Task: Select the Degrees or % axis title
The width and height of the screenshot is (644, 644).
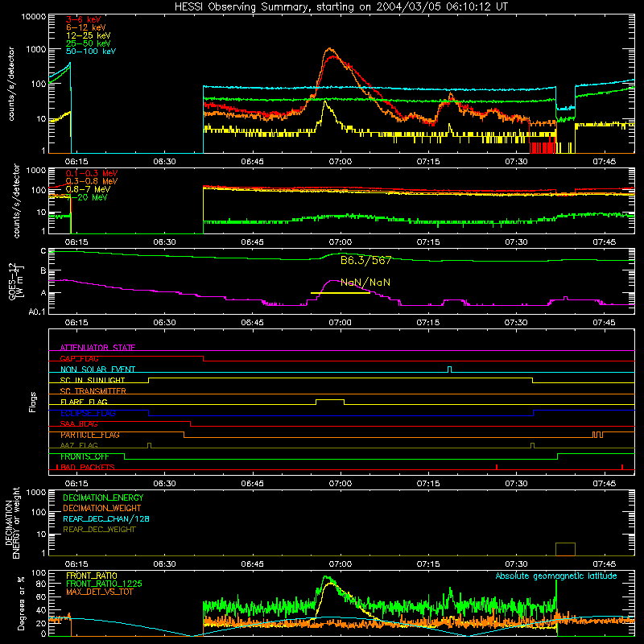Action: coord(21,603)
